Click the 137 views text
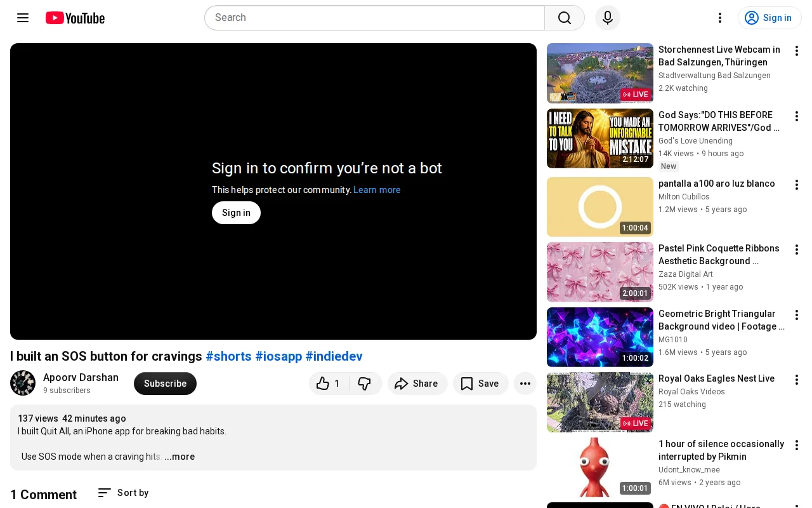The width and height of the screenshot is (812, 508). tap(38, 418)
